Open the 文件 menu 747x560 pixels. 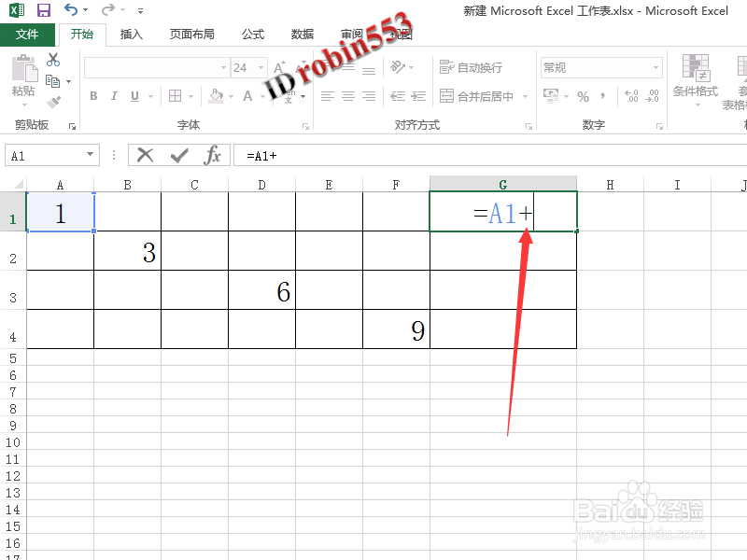tap(28, 34)
